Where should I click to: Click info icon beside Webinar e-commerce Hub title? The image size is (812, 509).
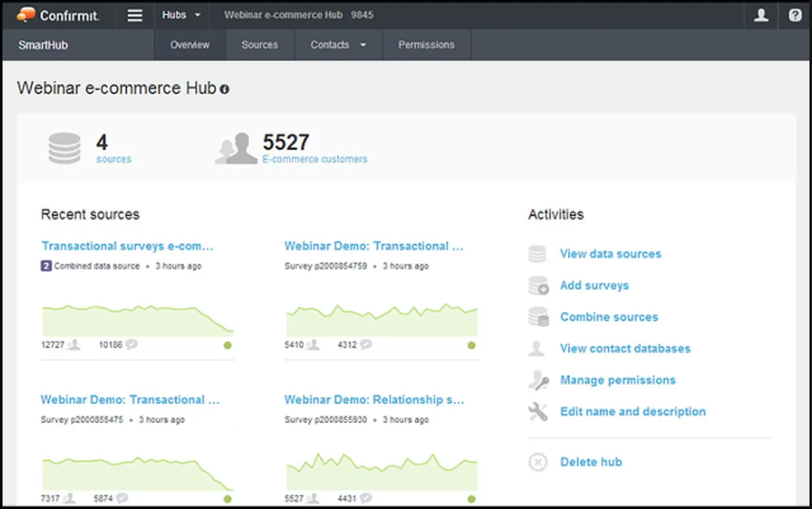(224, 89)
